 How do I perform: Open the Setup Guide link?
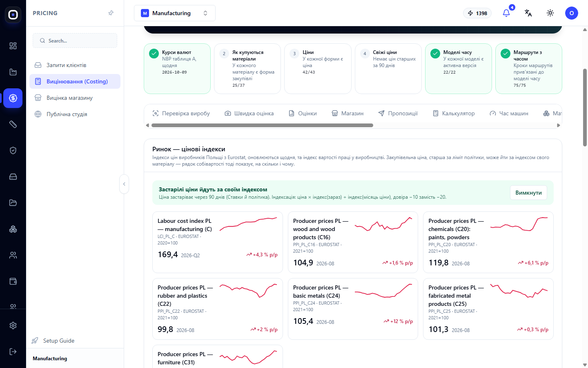53,341
